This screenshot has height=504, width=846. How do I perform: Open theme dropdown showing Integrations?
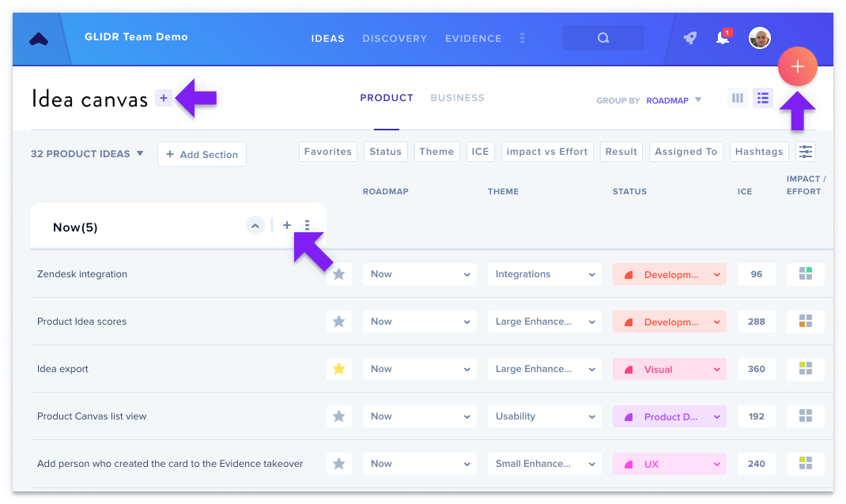(x=545, y=274)
